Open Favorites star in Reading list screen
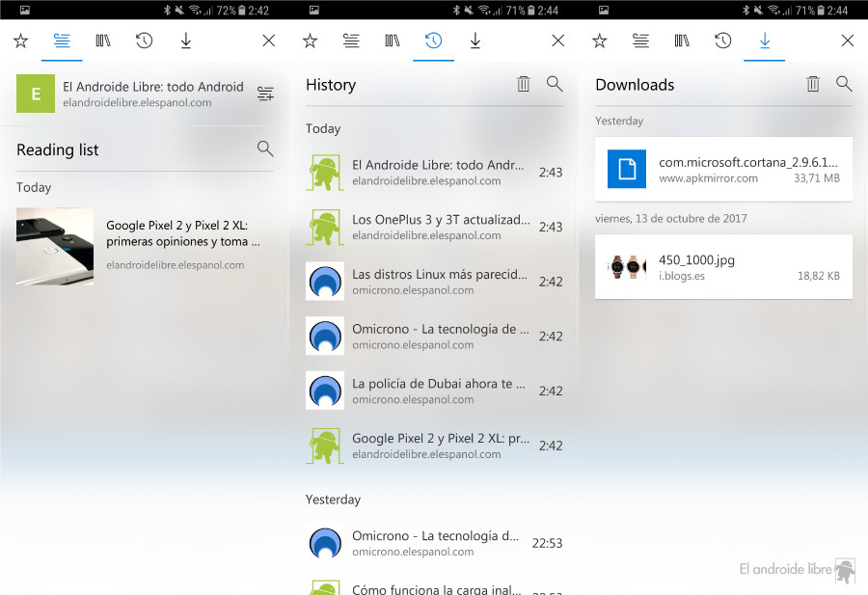 (20, 41)
